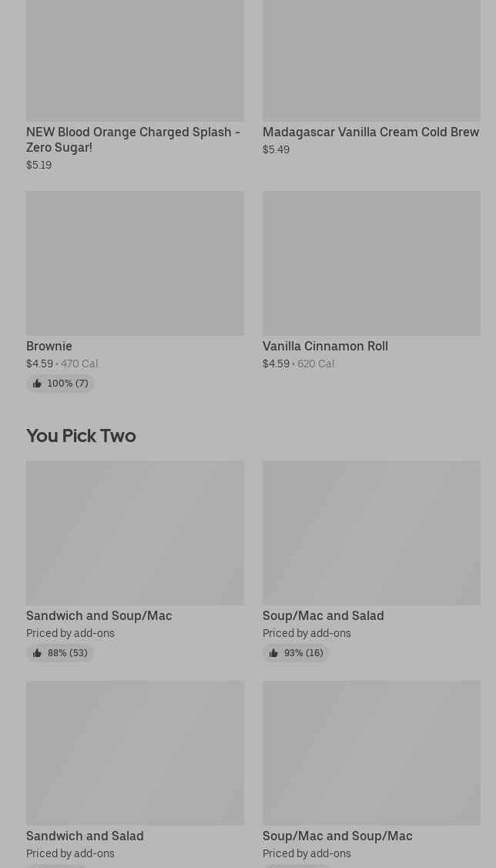Click thumbs-up icon beside 93% (16) rating
Viewport: 496px width, 868px height.
tap(273, 653)
